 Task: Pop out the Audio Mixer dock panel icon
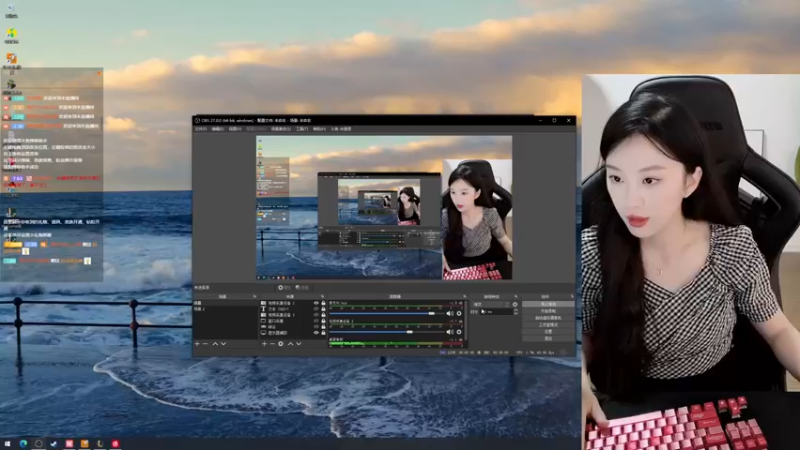tap(464, 296)
